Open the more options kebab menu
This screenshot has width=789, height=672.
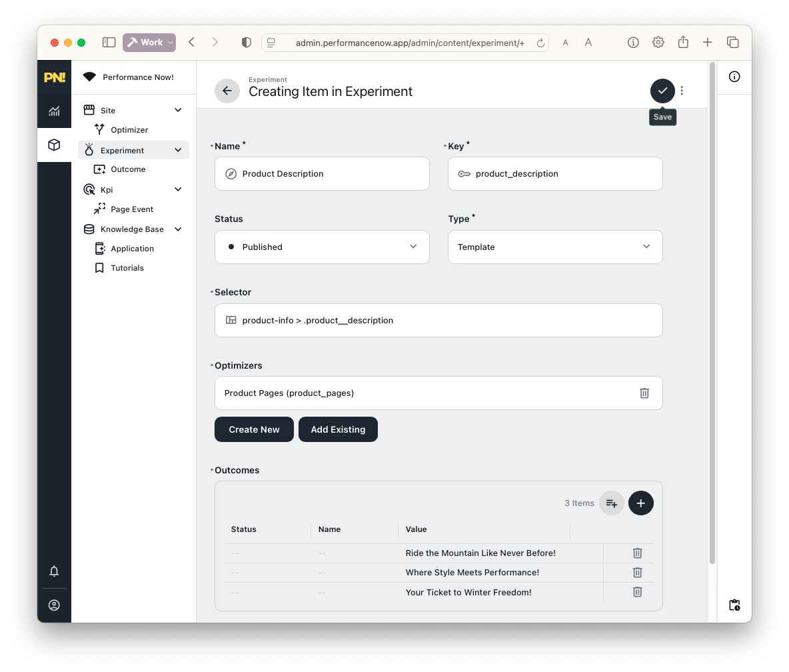pyautogui.click(x=682, y=91)
